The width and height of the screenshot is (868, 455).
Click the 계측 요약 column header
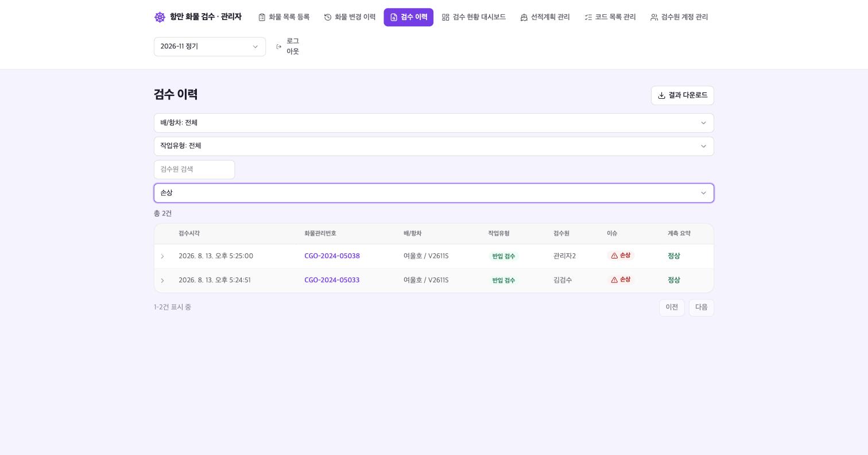(679, 234)
